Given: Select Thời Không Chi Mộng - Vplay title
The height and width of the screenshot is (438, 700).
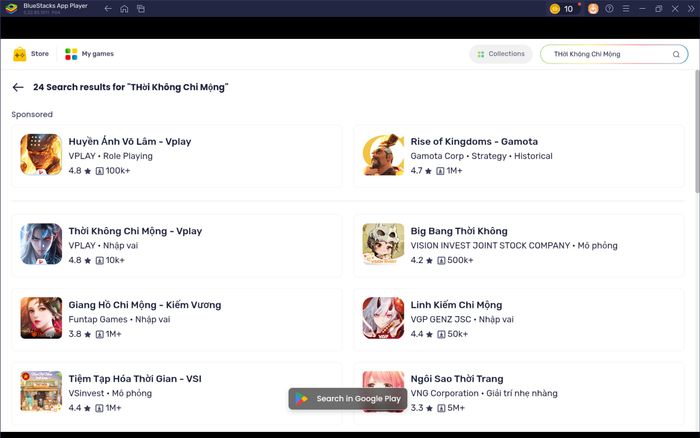Looking at the screenshot, I should pos(135,231).
